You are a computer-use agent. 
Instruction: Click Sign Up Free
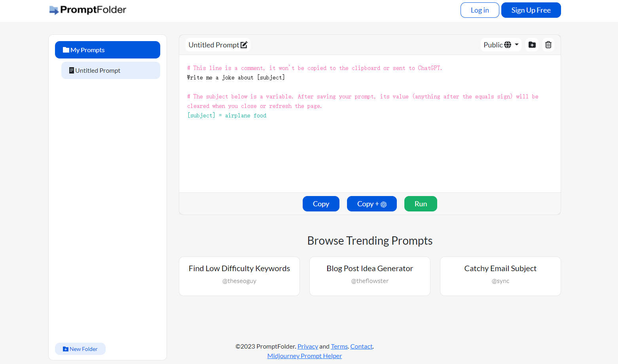pyautogui.click(x=531, y=10)
